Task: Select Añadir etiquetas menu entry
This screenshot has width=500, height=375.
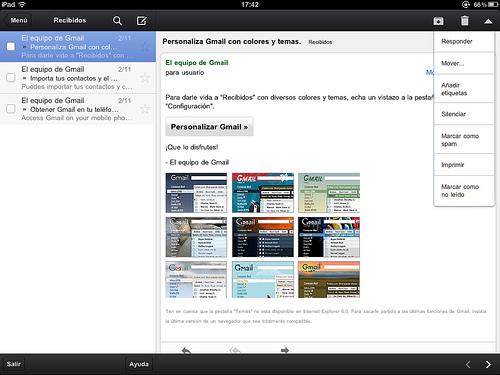Action: (x=464, y=89)
